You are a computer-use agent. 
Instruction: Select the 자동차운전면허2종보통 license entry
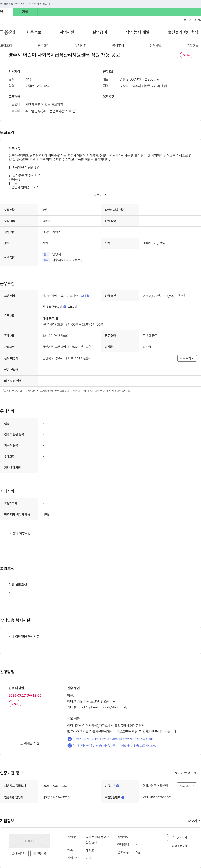click(68, 260)
